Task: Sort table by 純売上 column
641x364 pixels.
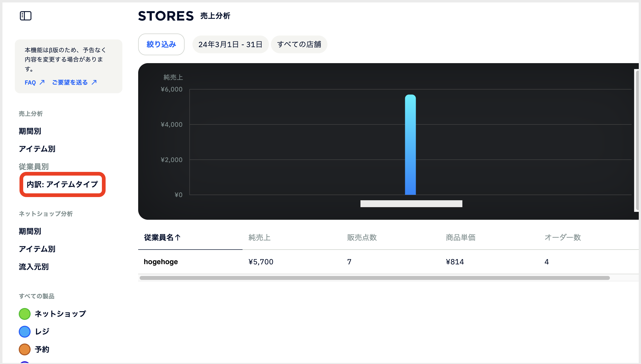Action: [x=259, y=237]
